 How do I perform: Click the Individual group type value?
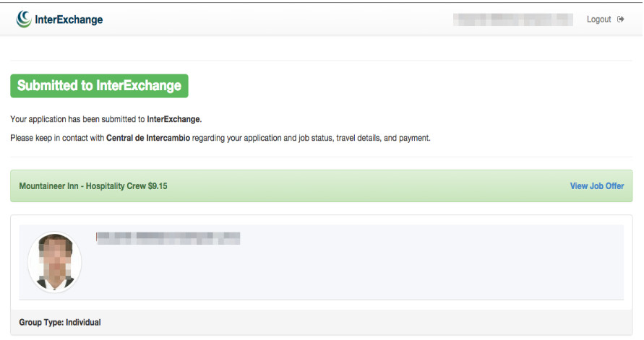point(83,323)
